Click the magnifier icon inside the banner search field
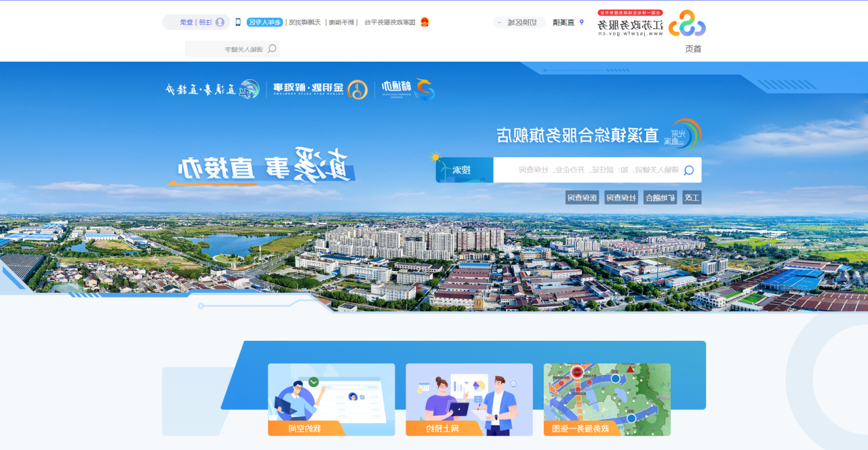Screen dimensions: 868x450 [x=688, y=170]
